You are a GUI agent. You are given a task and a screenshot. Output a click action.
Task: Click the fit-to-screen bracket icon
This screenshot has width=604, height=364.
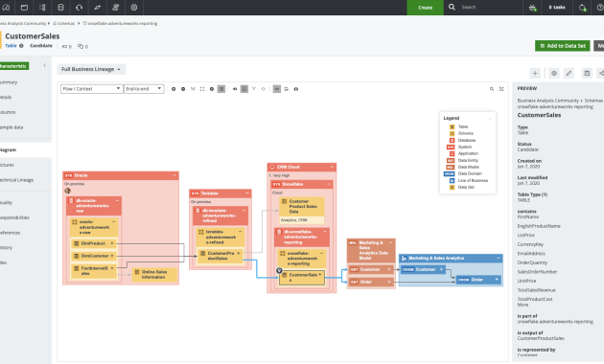tap(202, 89)
